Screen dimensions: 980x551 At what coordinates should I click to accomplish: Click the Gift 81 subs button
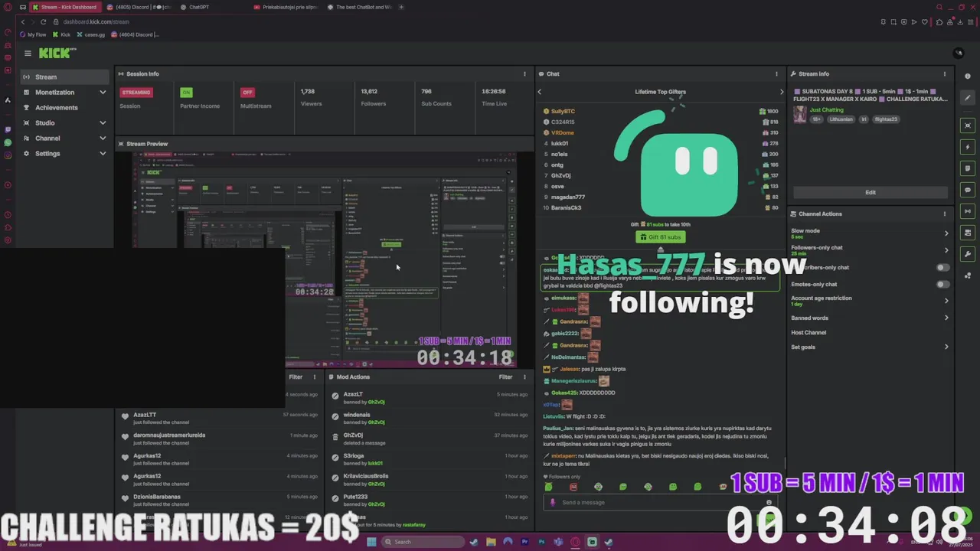tap(660, 237)
